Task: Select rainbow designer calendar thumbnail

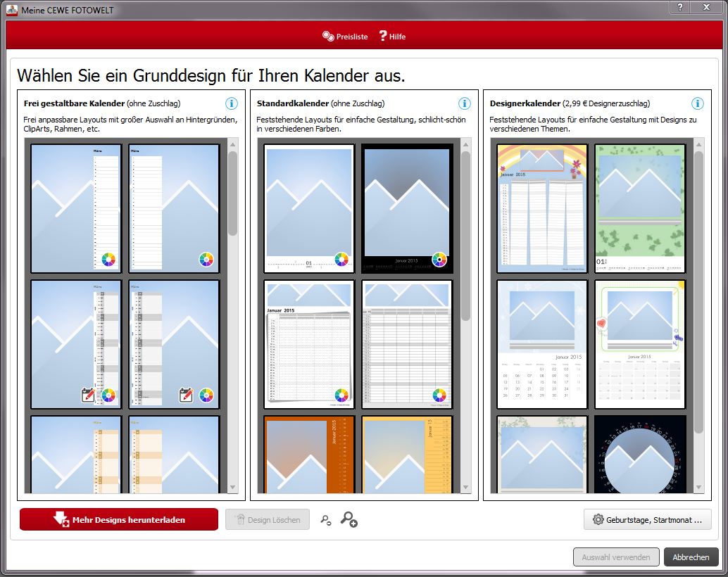Action: point(542,208)
